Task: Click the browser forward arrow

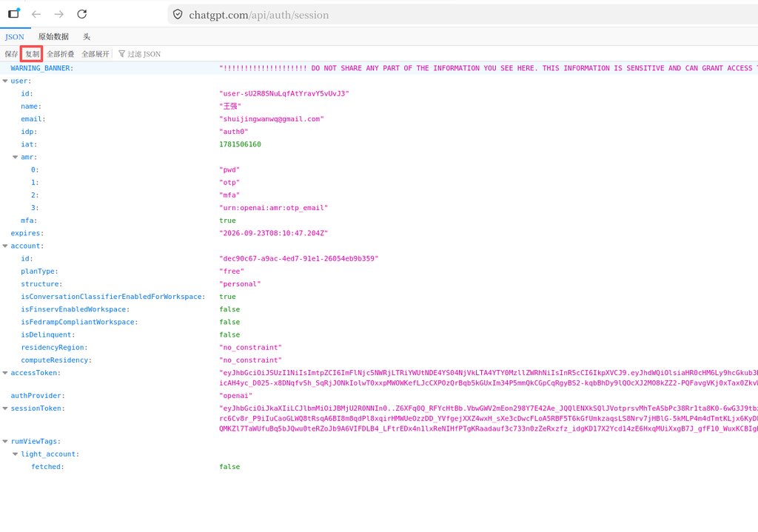Action: pyautogui.click(x=59, y=15)
